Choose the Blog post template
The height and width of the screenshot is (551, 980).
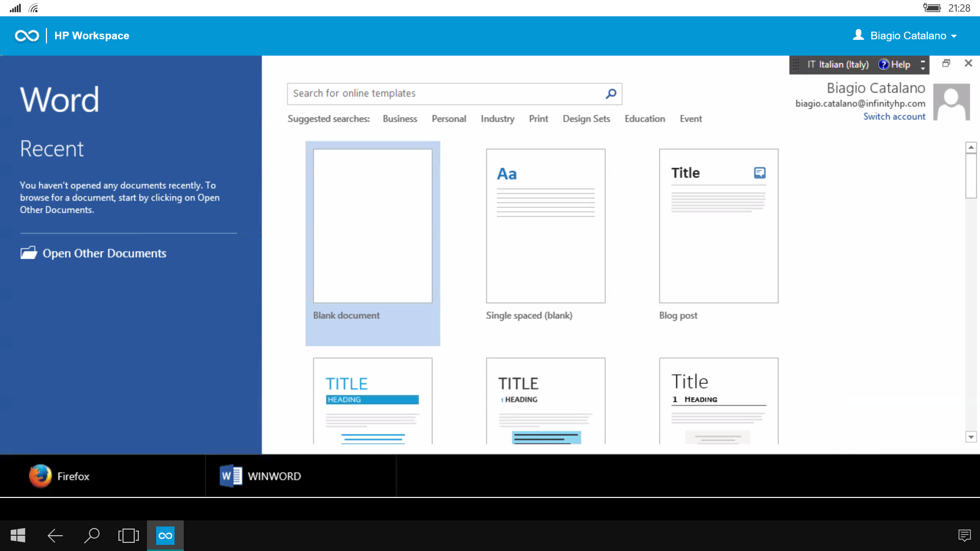(x=719, y=235)
